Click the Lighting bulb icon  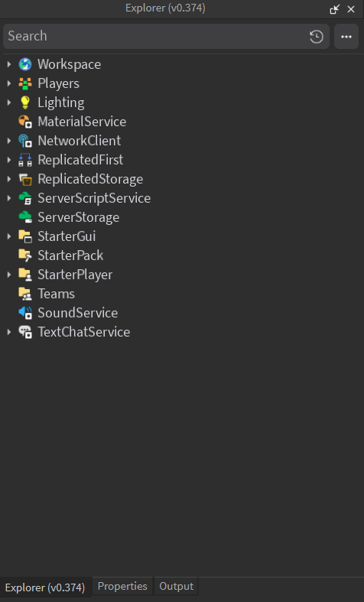(25, 103)
